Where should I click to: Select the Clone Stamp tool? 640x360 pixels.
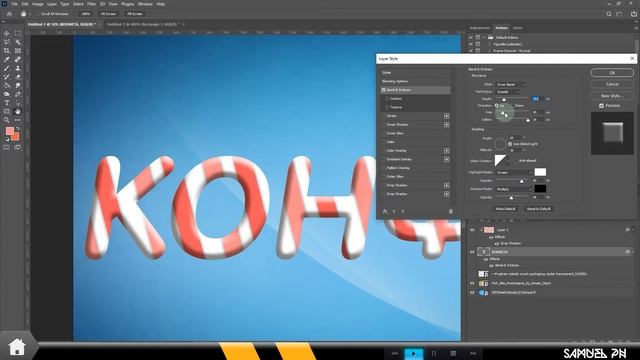[18, 68]
